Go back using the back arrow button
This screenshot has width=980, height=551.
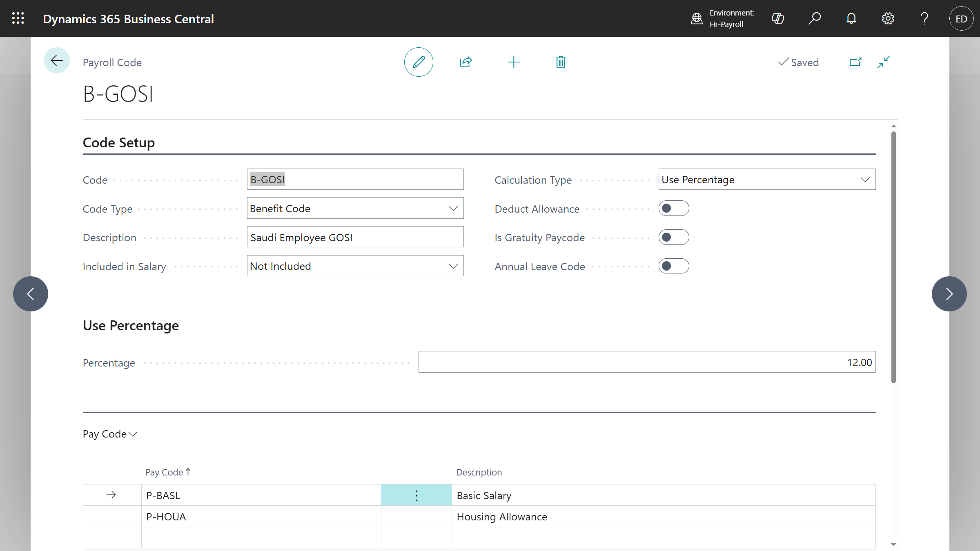pos(57,61)
